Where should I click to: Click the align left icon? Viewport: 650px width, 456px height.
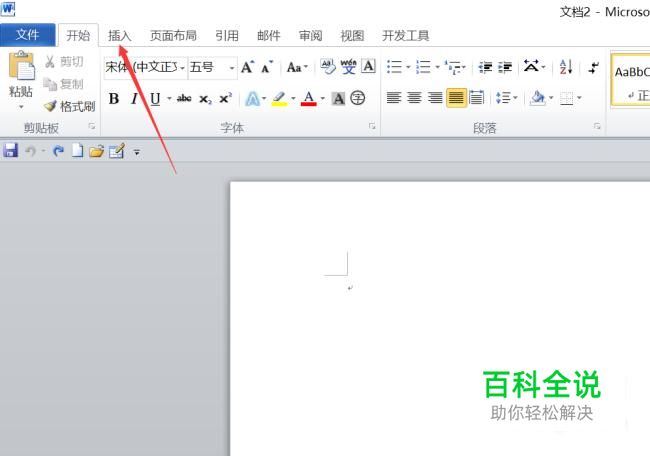click(394, 98)
